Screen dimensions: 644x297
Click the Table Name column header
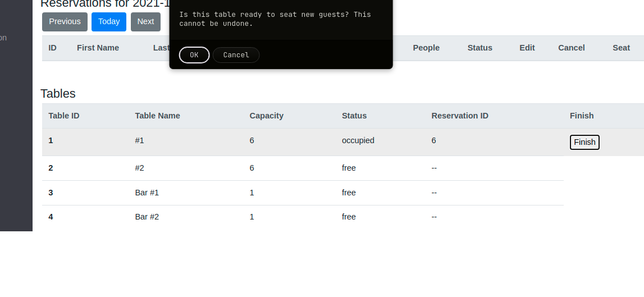click(157, 116)
